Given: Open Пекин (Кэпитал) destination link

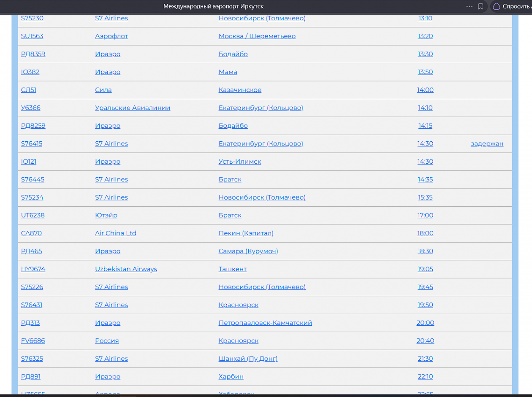Looking at the screenshot, I should [246, 233].
